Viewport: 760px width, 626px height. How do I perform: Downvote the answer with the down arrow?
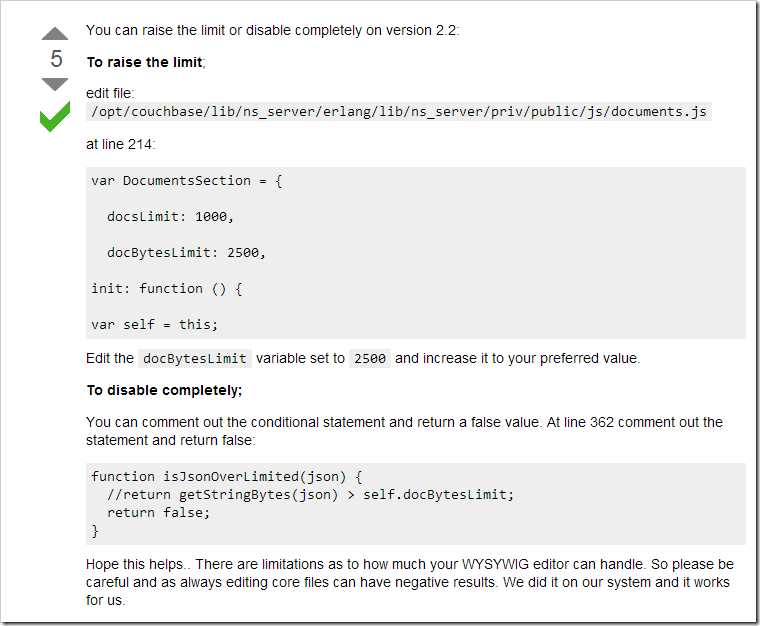[55, 84]
